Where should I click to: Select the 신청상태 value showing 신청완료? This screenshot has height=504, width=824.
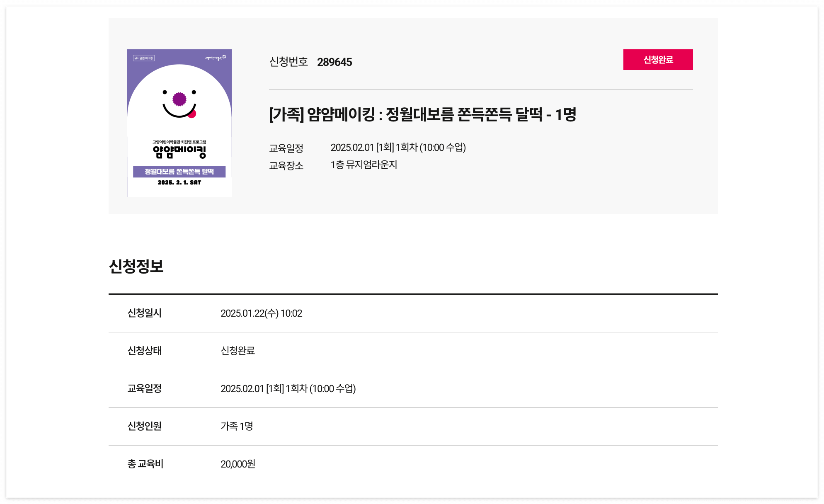(x=238, y=351)
